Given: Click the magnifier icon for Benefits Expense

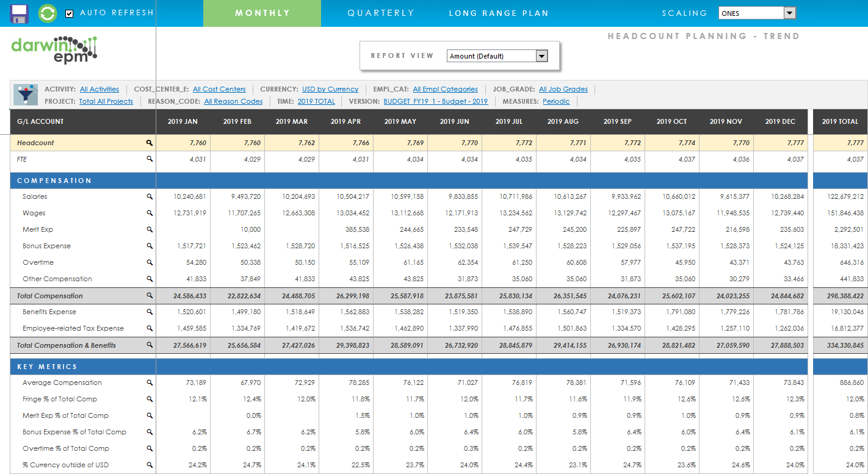Looking at the screenshot, I should pos(149,312).
